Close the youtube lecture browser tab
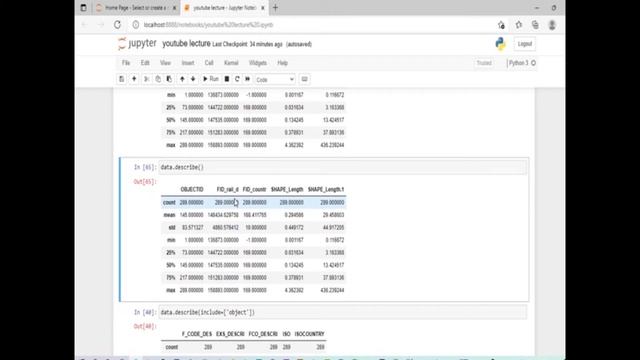The image size is (640, 360). click(262, 8)
